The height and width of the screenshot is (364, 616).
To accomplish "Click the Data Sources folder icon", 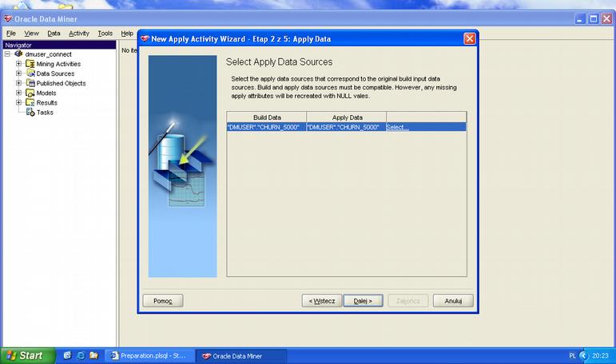I will point(30,73).
